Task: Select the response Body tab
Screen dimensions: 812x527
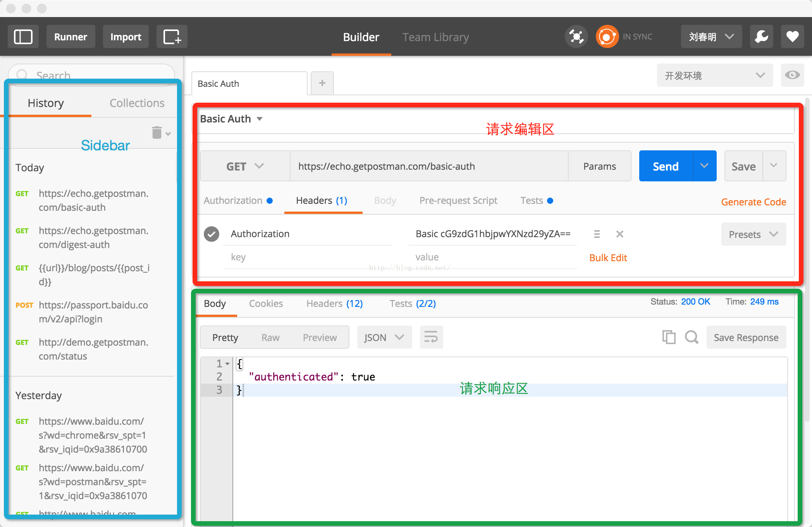Action: tap(215, 303)
